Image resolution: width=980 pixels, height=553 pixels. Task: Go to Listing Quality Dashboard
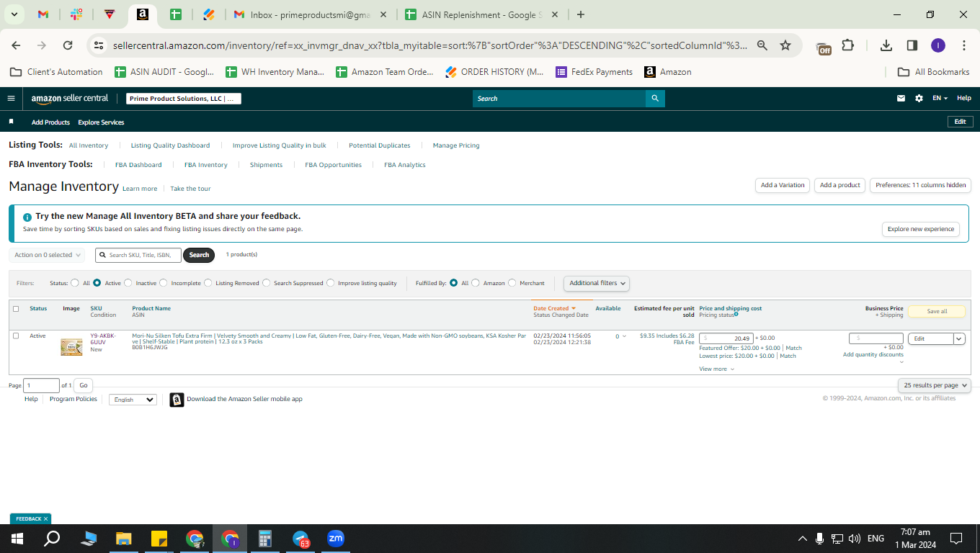click(x=171, y=145)
